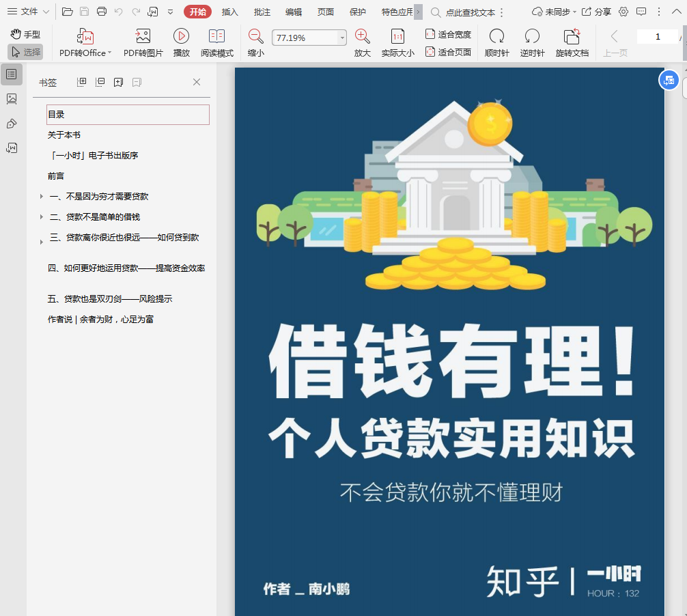Close the 书签 panel

tap(197, 82)
